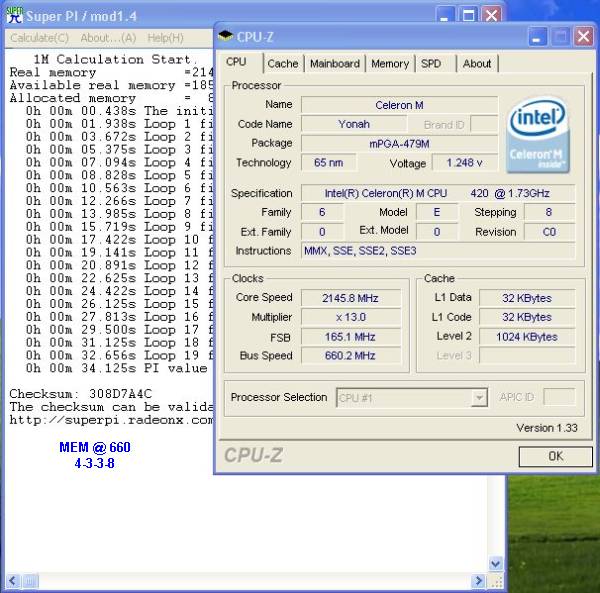Select the Memory tab in CPU-Z
This screenshot has height=593, width=600.
click(390, 64)
